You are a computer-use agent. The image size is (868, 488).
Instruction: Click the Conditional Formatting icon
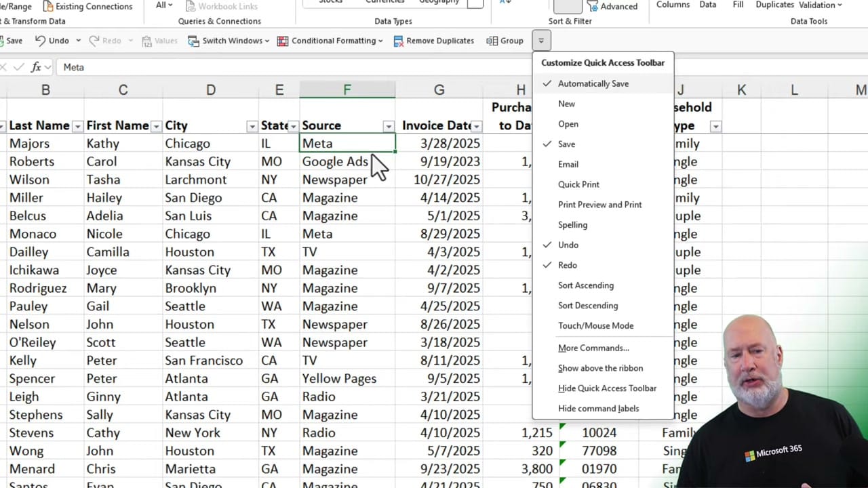(283, 41)
